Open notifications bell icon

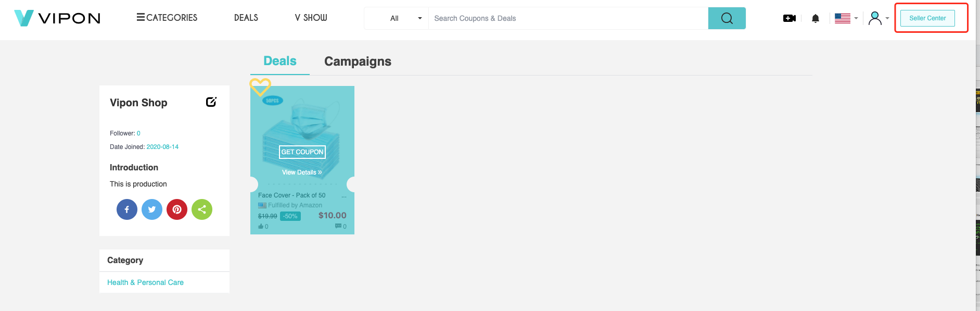pyautogui.click(x=816, y=18)
